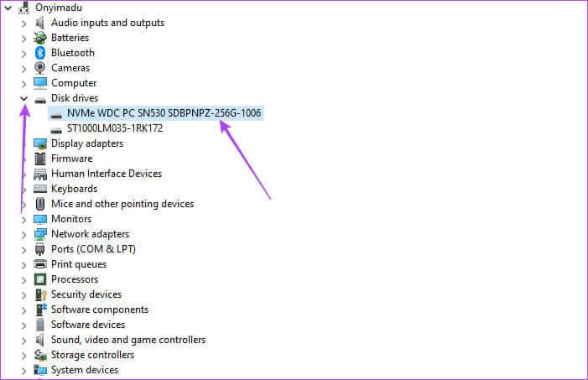Select the NVMe WDC PC SN530 SDBPNPZ-256G-1006 label
Image resolution: width=588 pixels, height=380 pixels.
click(164, 113)
